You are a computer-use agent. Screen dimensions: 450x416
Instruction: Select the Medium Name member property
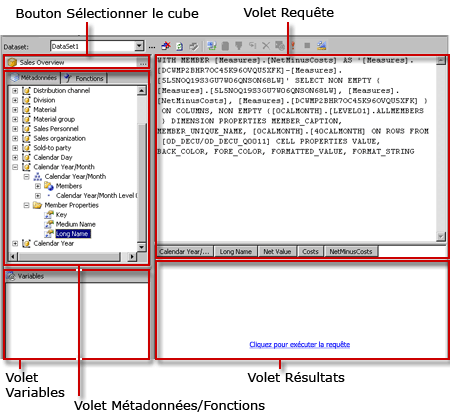pyautogui.click(x=76, y=224)
